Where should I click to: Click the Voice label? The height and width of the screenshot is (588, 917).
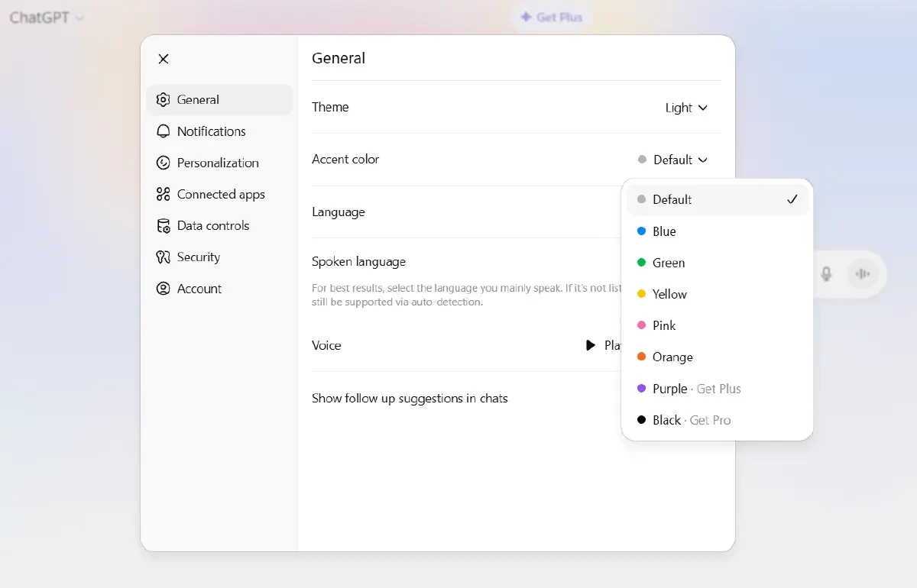tap(326, 345)
